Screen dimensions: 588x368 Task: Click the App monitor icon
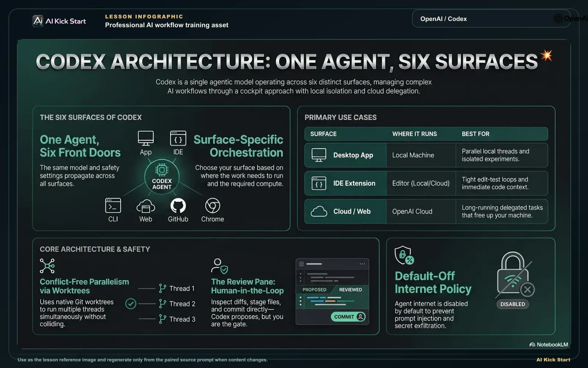click(x=146, y=138)
